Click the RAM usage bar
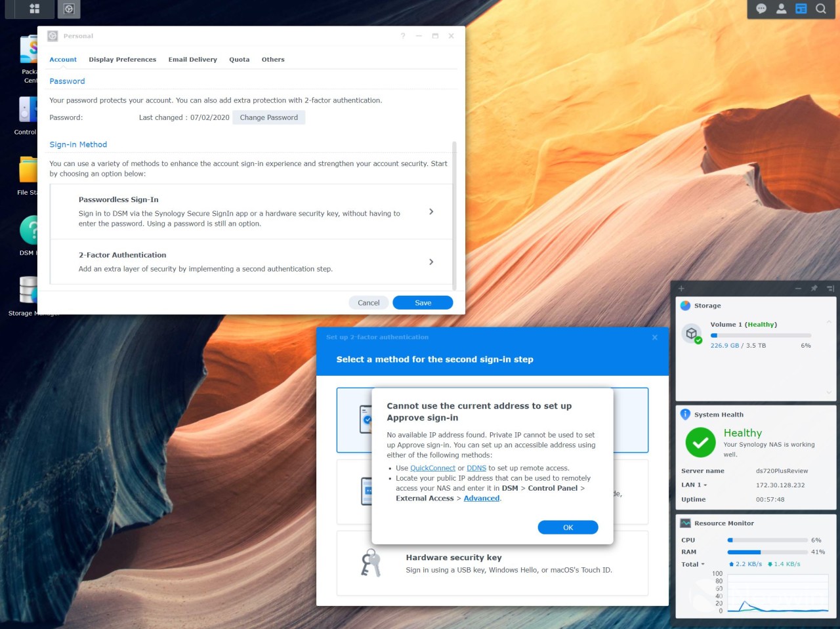The image size is (840, 629). pos(768,552)
